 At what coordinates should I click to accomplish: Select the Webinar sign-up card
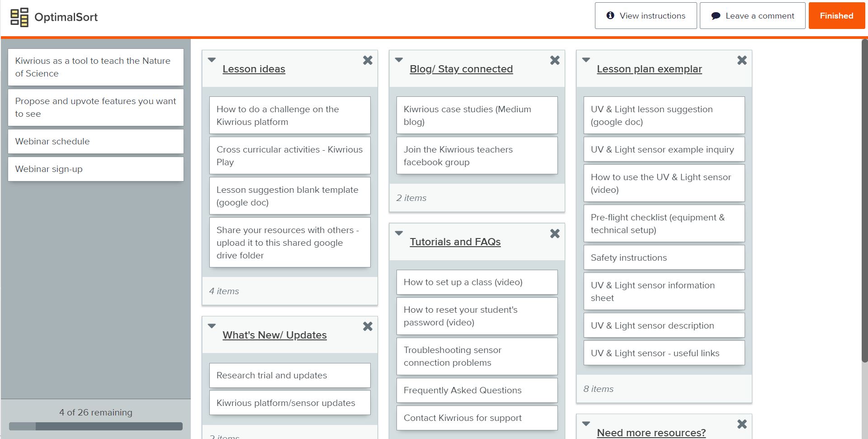pos(96,169)
